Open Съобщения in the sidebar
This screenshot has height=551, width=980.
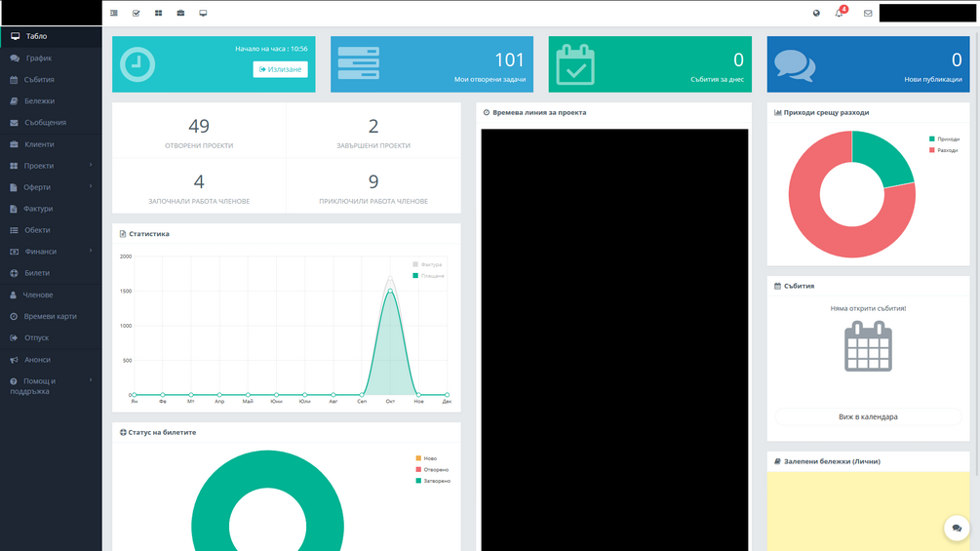[52, 123]
